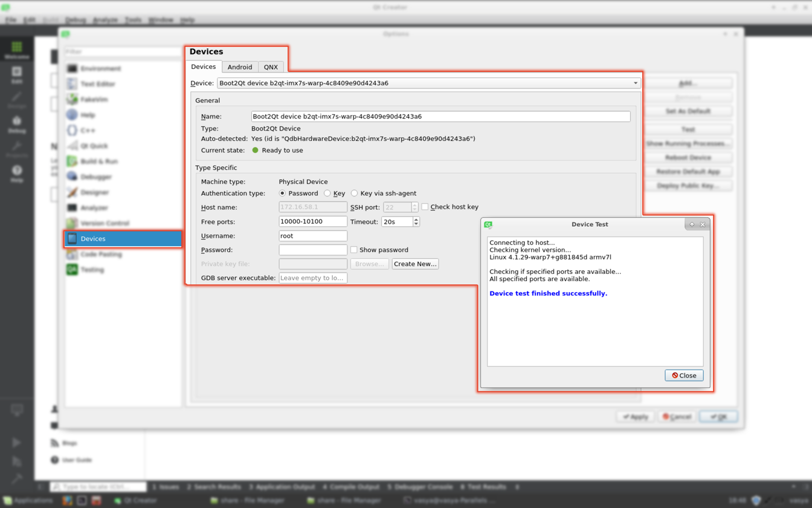This screenshot has height=508, width=812.
Task: Open Help mode in the left sidebar
Action: pyautogui.click(x=17, y=174)
